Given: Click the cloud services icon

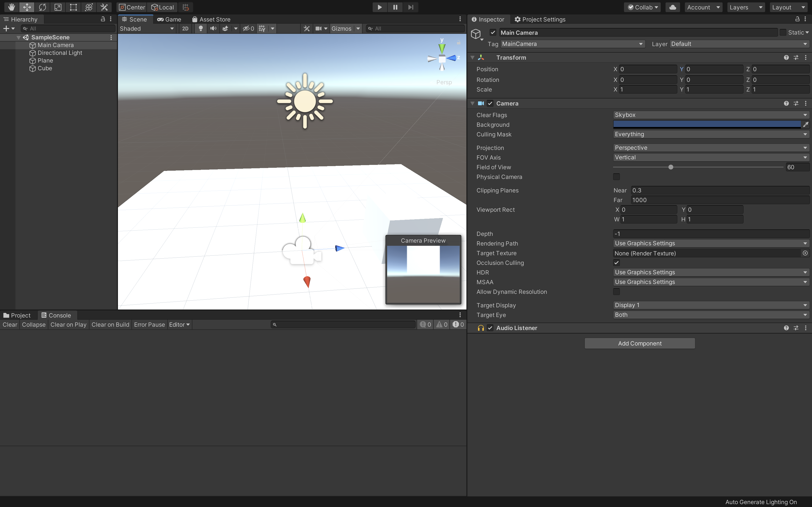Looking at the screenshot, I should 672,7.
